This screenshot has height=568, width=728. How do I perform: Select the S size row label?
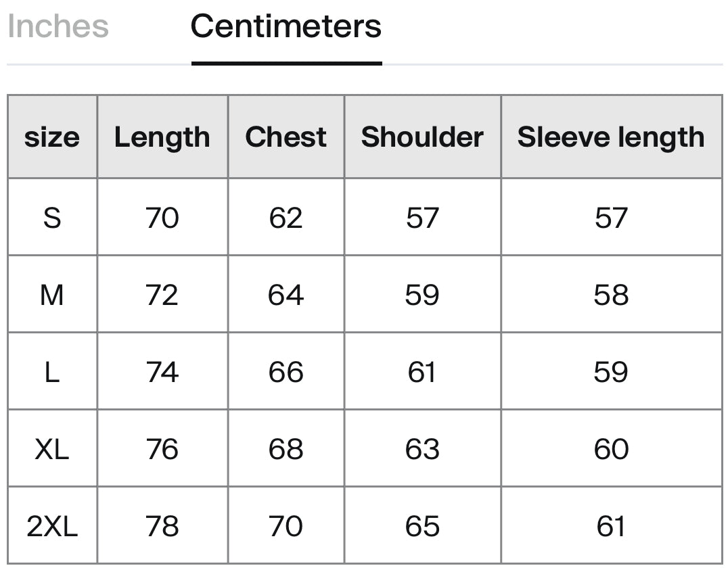point(52,217)
